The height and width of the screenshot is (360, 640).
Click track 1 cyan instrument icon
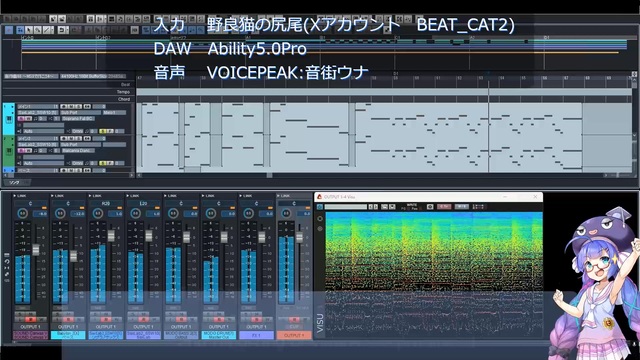pos(9,119)
